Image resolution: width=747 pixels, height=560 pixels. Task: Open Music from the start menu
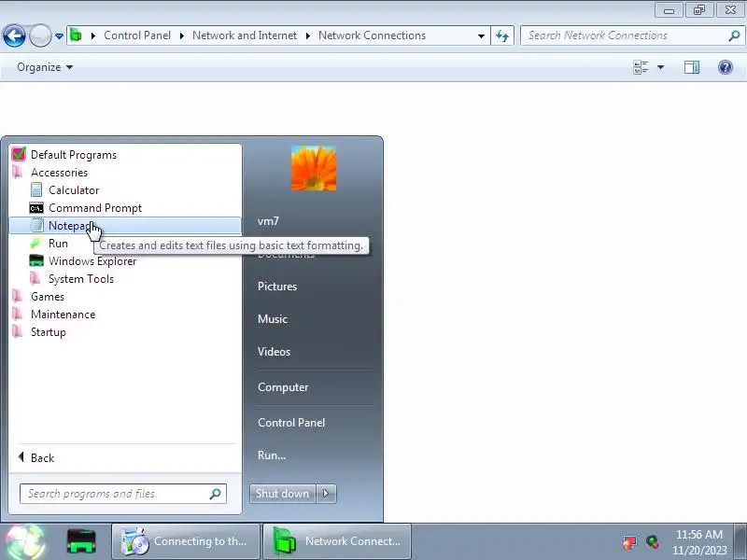click(273, 319)
